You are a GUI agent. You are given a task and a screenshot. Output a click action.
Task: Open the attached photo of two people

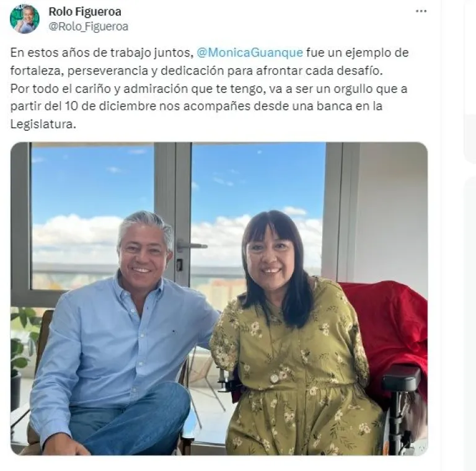point(219,299)
